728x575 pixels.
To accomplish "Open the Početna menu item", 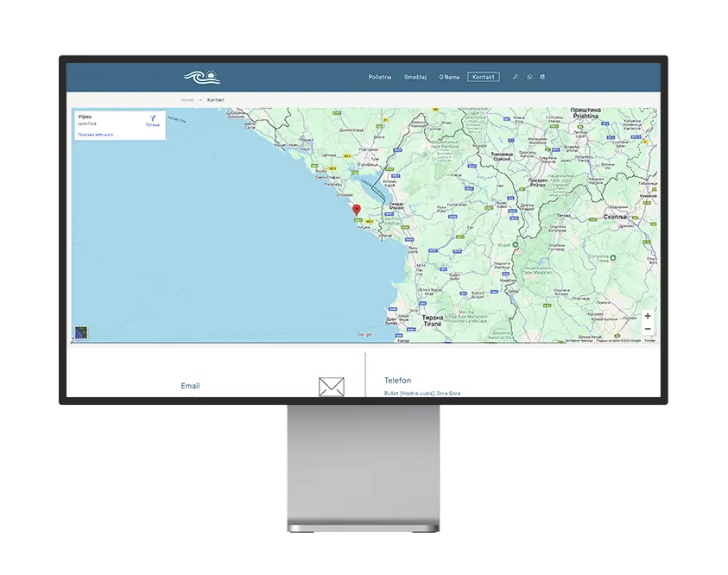I will [x=380, y=77].
